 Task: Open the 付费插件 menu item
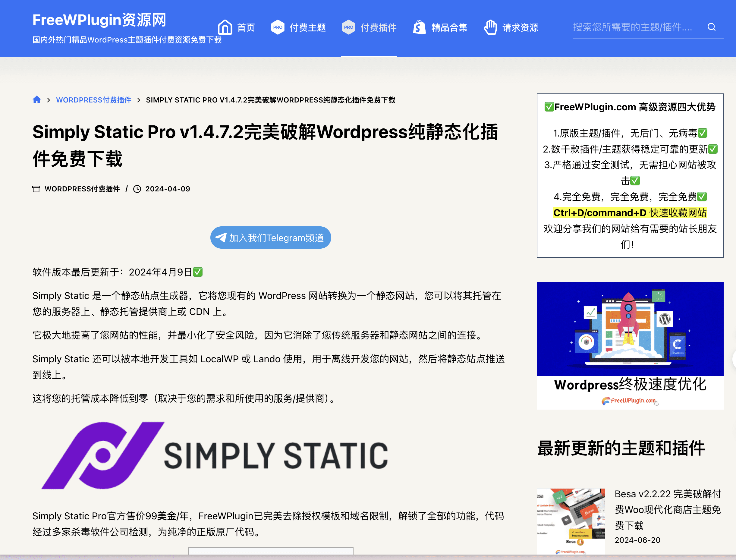(x=379, y=27)
